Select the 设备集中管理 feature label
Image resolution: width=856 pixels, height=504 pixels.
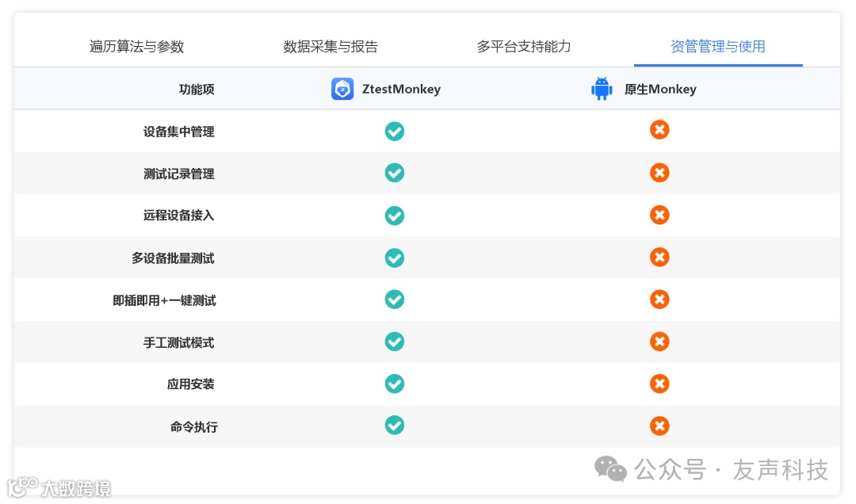178,132
